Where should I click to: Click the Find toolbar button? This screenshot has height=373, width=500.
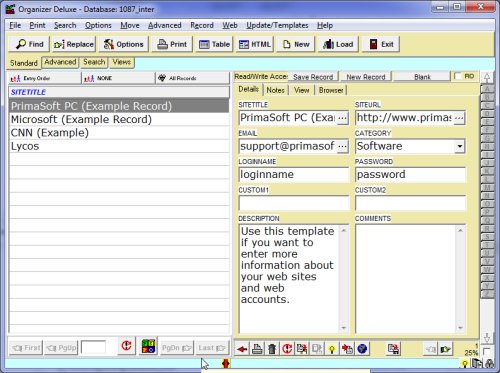pyautogui.click(x=30, y=44)
